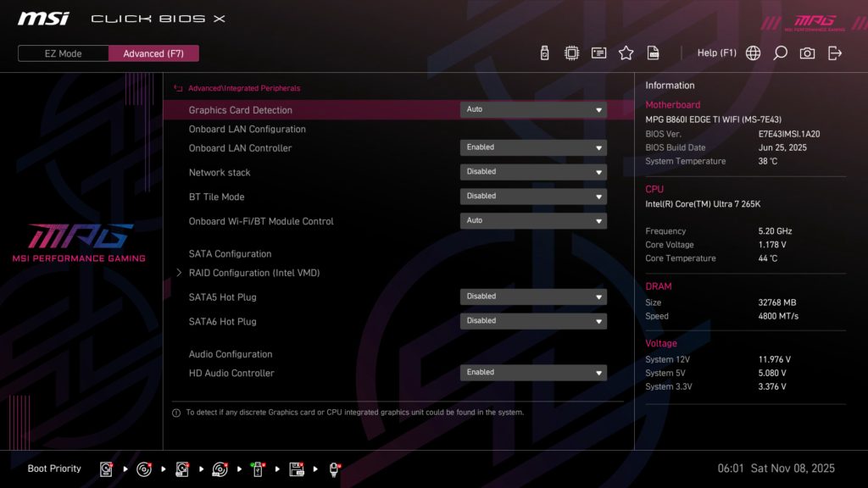Open search with the magnifier icon

click(780, 53)
